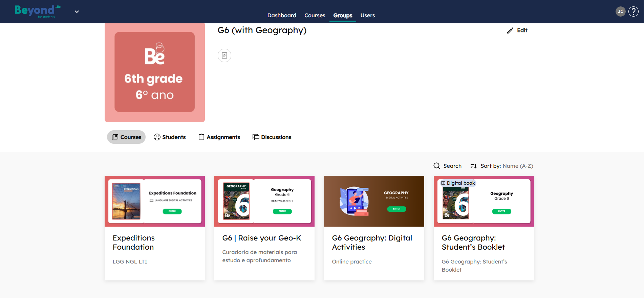This screenshot has width=644, height=298.
Task: Open the Expeditions Foundation course title
Action: 133,243
